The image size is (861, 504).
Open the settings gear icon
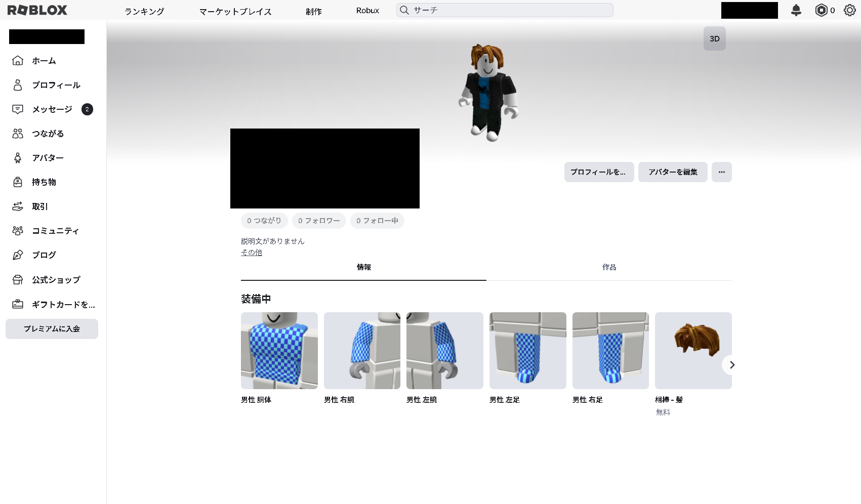(849, 10)
